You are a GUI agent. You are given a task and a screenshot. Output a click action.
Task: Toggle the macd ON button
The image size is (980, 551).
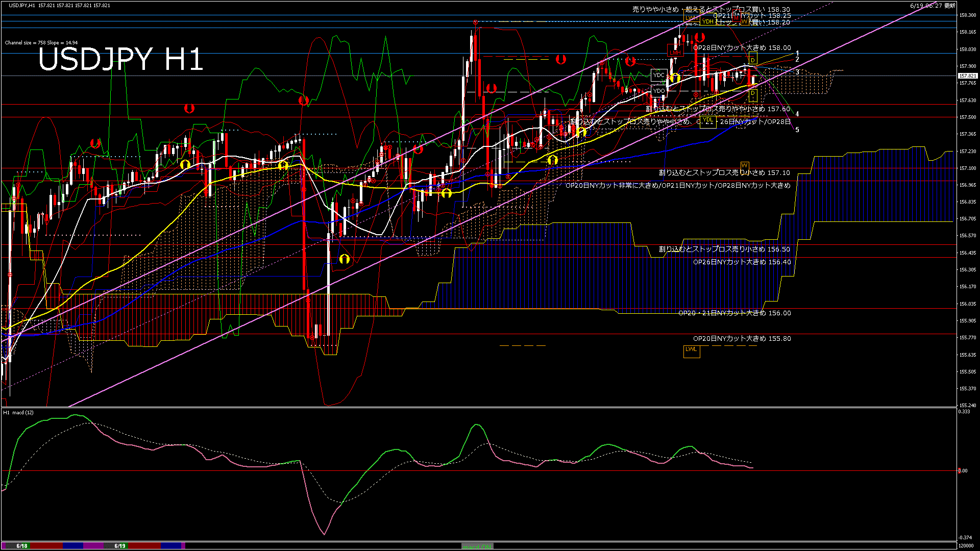point(477,546)
